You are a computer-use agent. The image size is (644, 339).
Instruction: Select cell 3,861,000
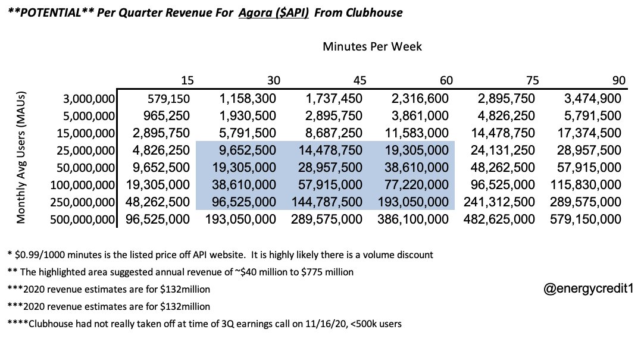tap(420, 116)
